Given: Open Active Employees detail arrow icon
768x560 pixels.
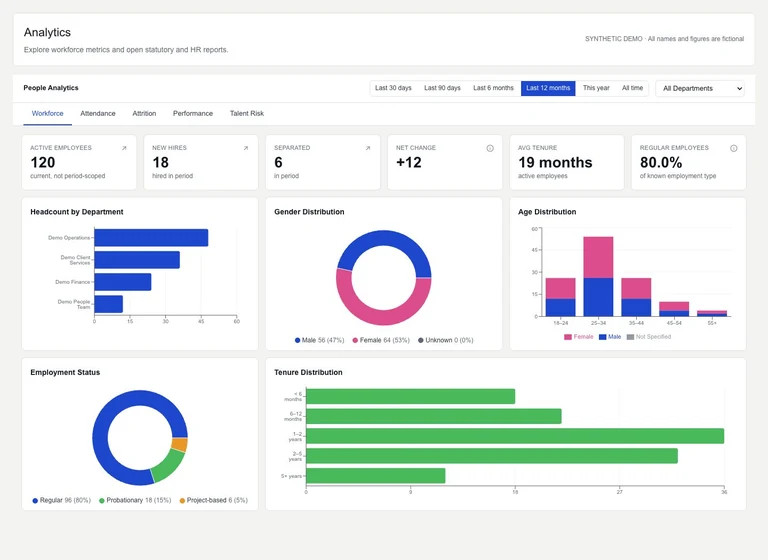Looking at the screenshot, I should click(x=124, y=148).
